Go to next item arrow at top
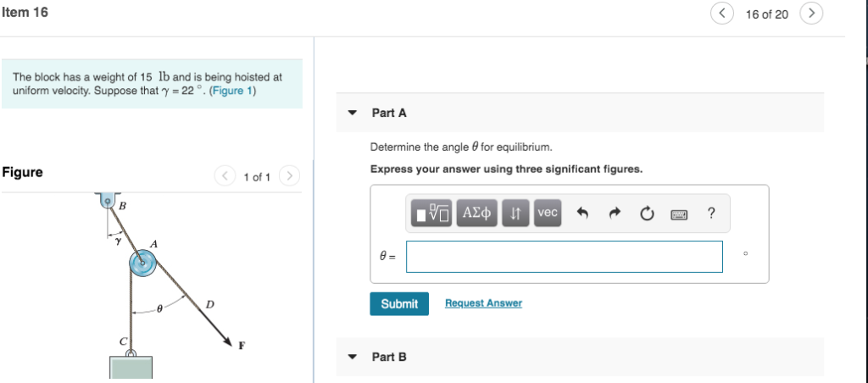The width and height of the screenshot is (868, 383). pyautogui.click(x=811, y=14)
